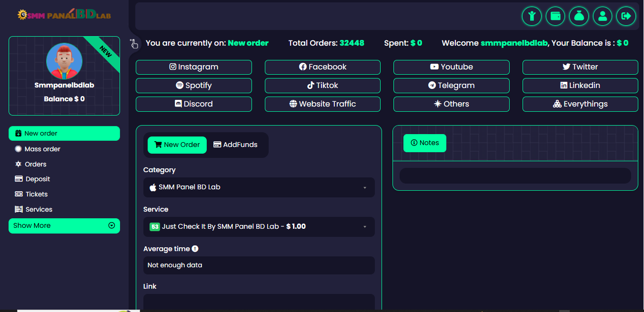644x312 pixels.
Task: Click the accessibility person icon in header
Action: pos(532,16)
